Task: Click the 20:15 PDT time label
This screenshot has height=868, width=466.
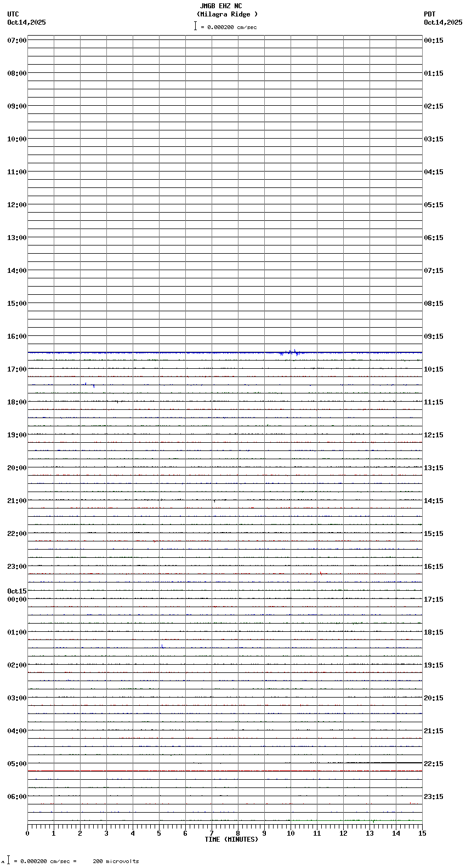Action: 434,698
